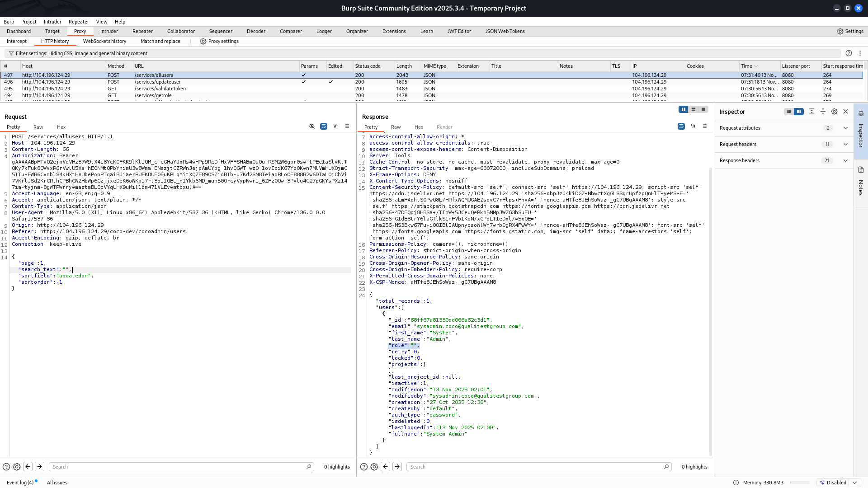Open filter settings help icon
This screenshot has width=868, height=488.
click(849, 53)
